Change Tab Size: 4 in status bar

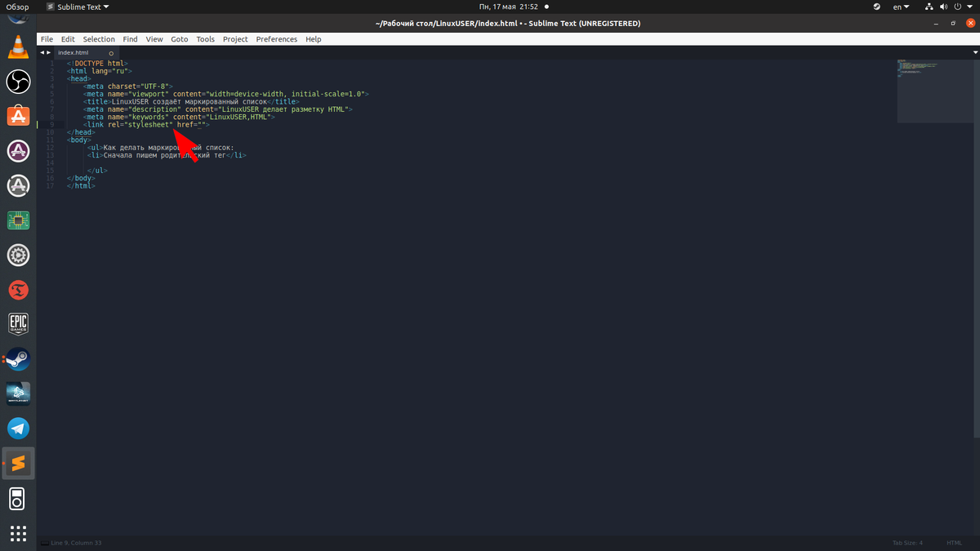[x=907, y=543]
